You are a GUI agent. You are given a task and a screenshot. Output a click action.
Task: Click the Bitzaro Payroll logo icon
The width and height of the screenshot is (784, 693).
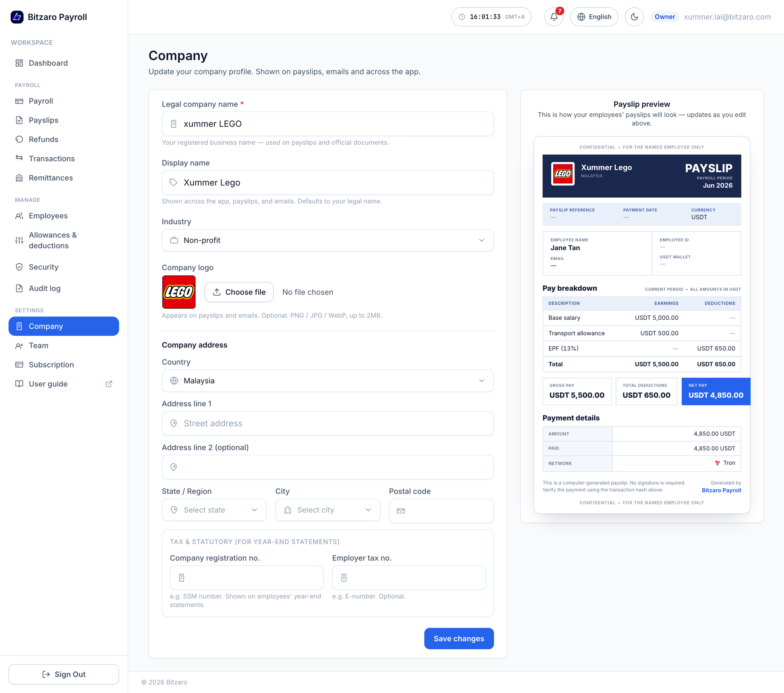point(17,17)
